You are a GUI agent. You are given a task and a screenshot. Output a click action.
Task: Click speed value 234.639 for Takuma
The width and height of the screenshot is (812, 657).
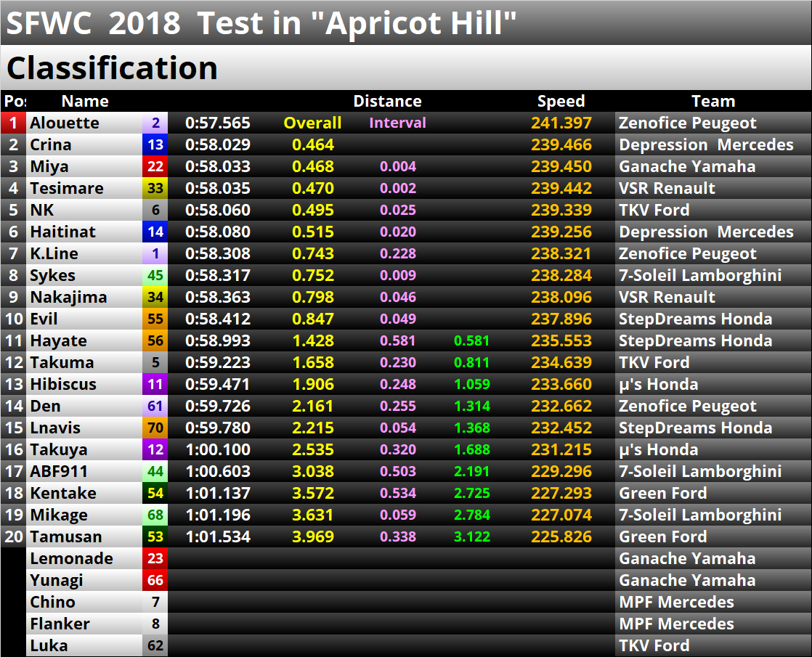(x=561, y=362)
